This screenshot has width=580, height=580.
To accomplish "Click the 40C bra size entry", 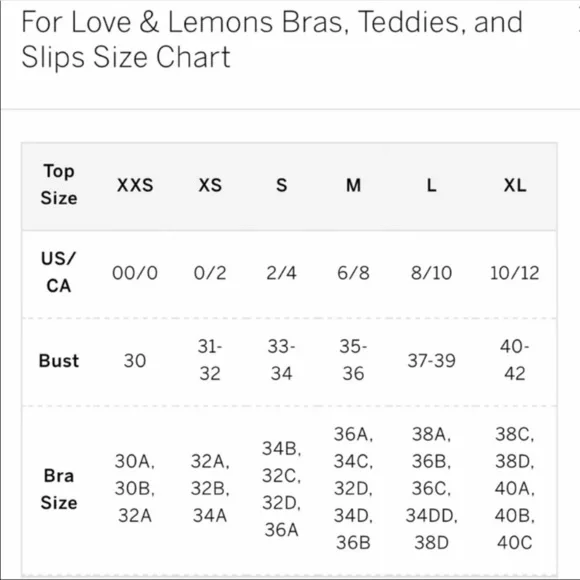I will click(515, 543).
